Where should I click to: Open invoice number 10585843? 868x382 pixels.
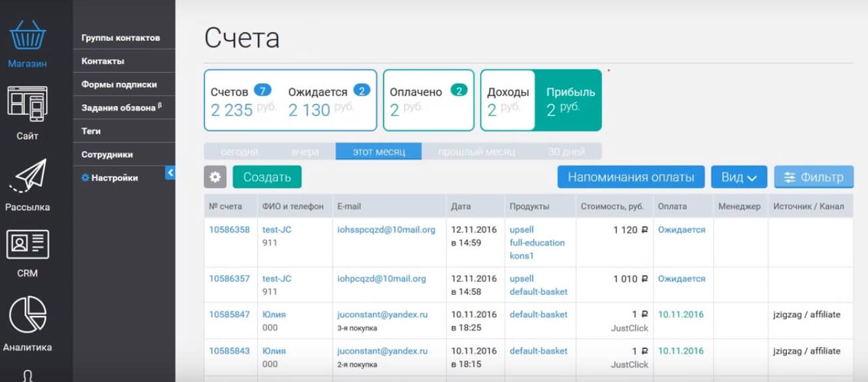click(x=229, y=351)
